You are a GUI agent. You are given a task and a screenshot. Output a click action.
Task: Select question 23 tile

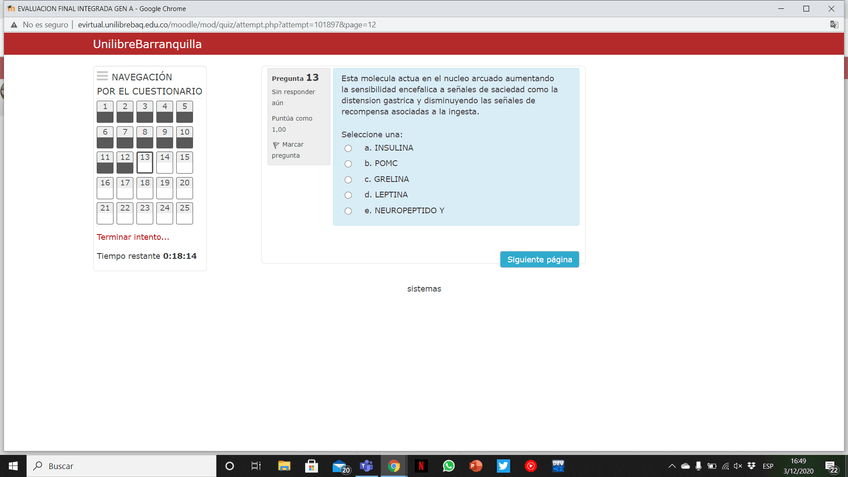pyautogui.click(x=144, y=213)
